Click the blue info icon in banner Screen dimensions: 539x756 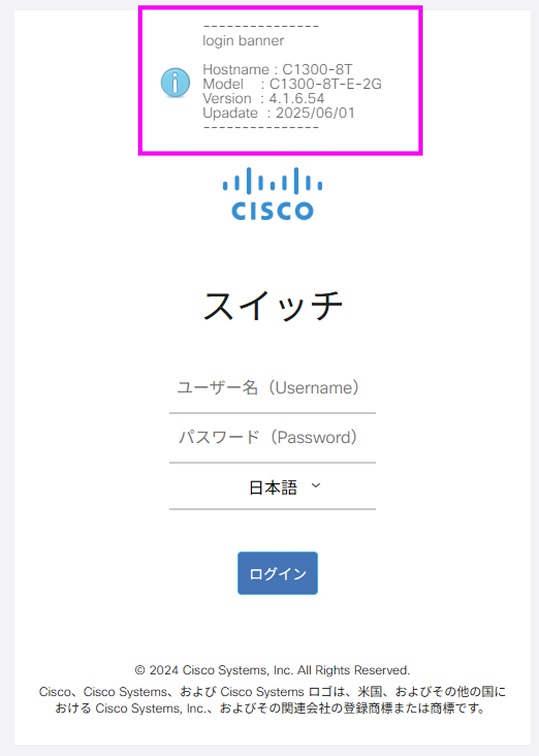pyautogui.click(x=175, y=82)
